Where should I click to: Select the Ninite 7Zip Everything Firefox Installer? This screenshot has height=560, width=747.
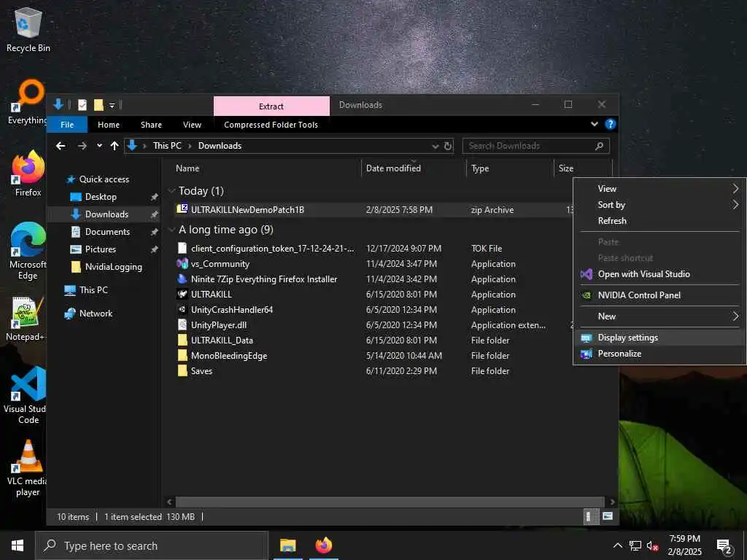tap(264, 279)
